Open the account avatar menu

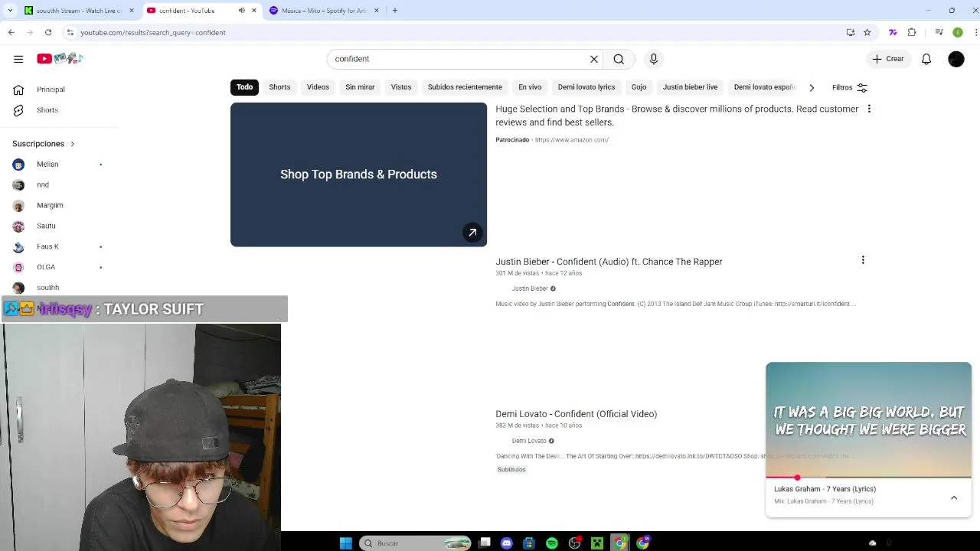(x=956, y=59)
